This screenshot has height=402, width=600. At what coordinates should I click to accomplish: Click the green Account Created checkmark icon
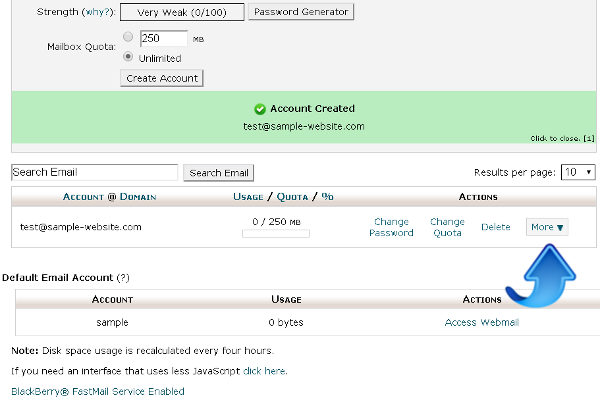[259, 109]
